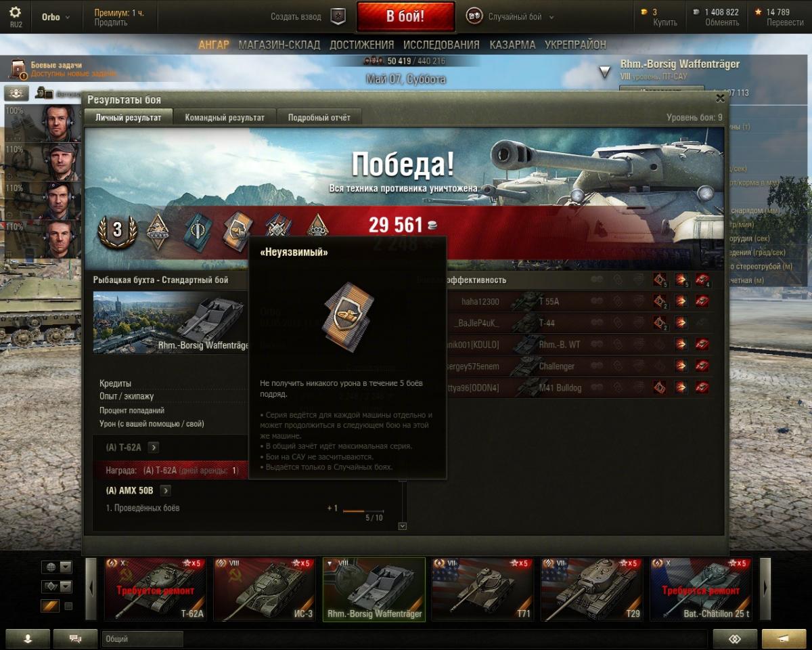Click the platoon shield icon next to Создать взвод
Viewport: 812px width, 650px height.
coord(338,17)
